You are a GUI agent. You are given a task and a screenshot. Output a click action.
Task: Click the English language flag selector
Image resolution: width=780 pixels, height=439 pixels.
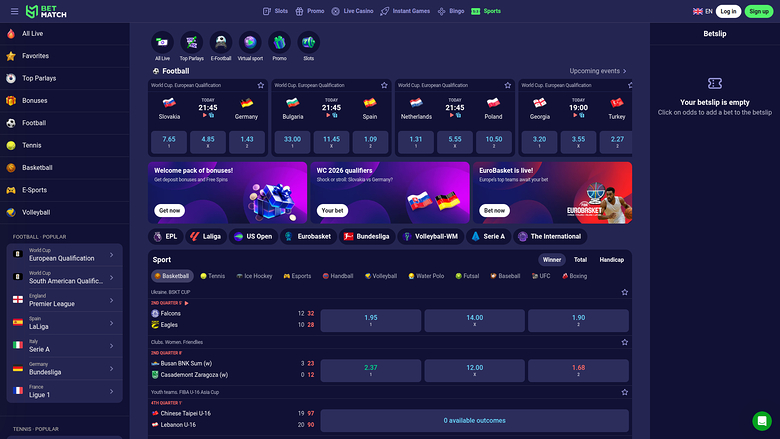[702, 11]
